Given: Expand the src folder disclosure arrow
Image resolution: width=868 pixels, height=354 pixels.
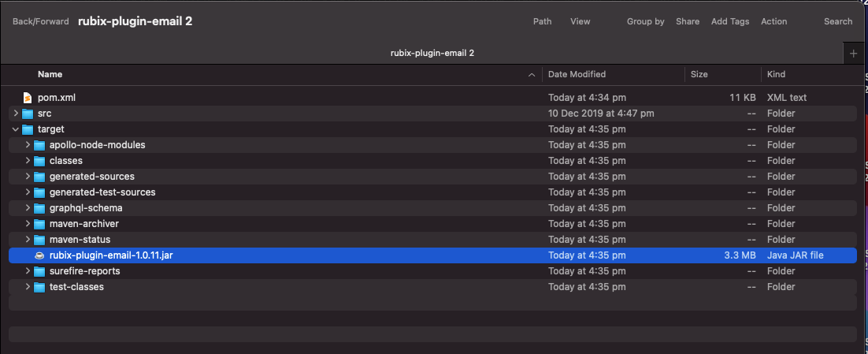Looking at the screenshot, I should [16, 114].
